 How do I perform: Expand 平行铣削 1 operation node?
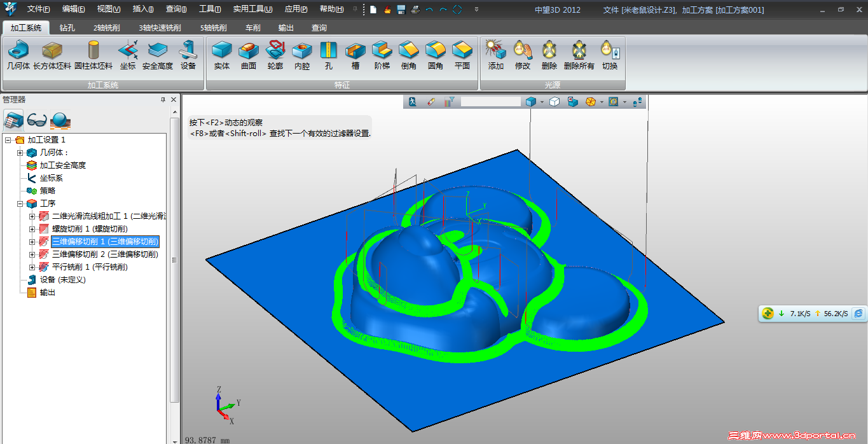tap(32, 267)
